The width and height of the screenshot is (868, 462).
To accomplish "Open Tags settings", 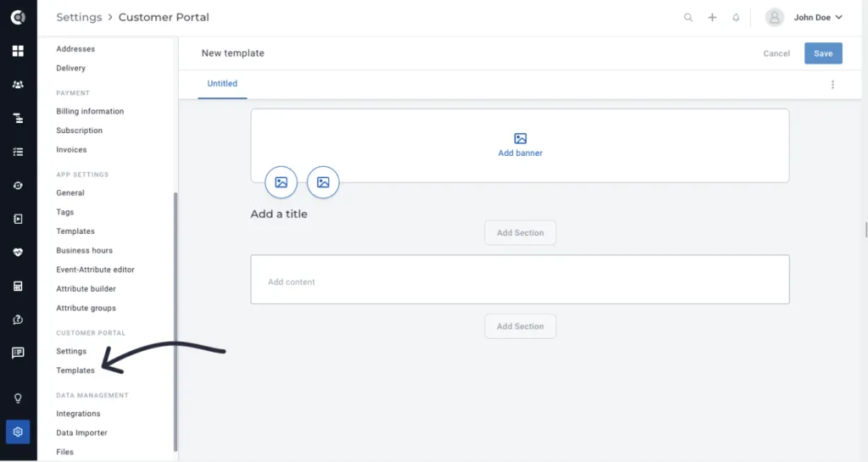I will click(x=64, y=213).
